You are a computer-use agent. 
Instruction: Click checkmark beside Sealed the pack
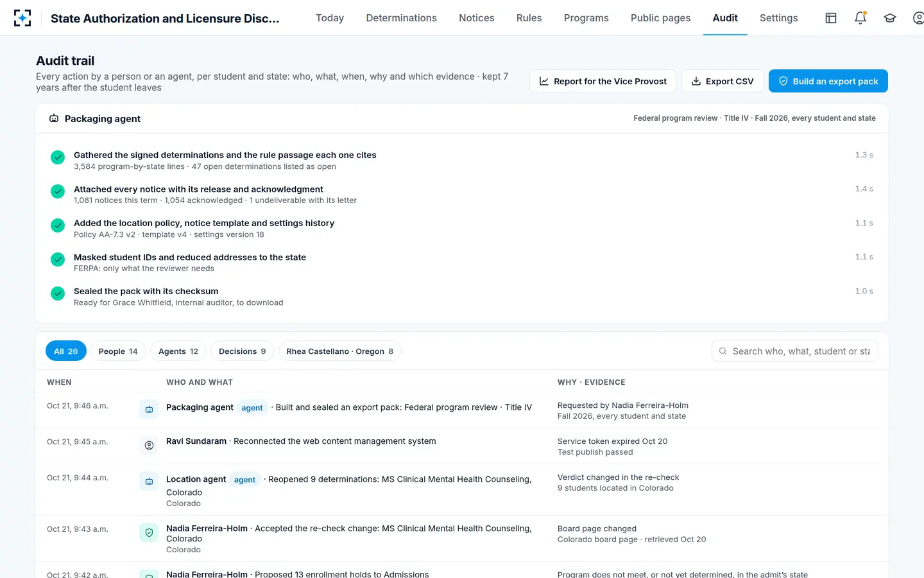click(x=58, y=293)
